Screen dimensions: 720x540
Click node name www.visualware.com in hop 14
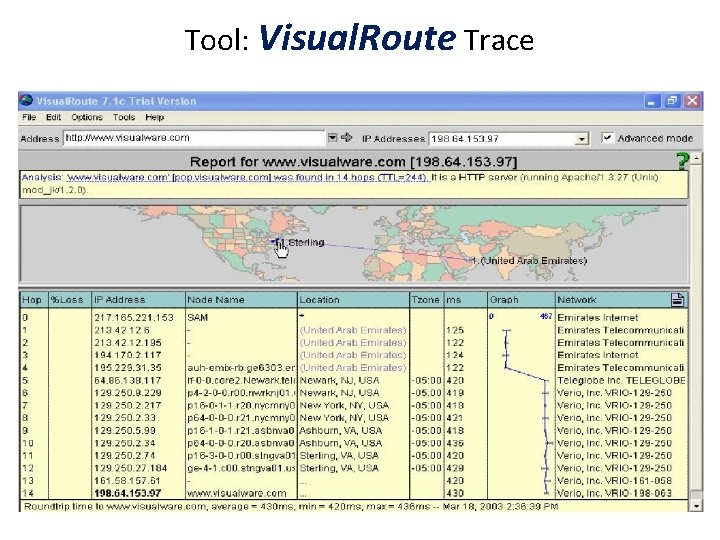pos(237,493)
